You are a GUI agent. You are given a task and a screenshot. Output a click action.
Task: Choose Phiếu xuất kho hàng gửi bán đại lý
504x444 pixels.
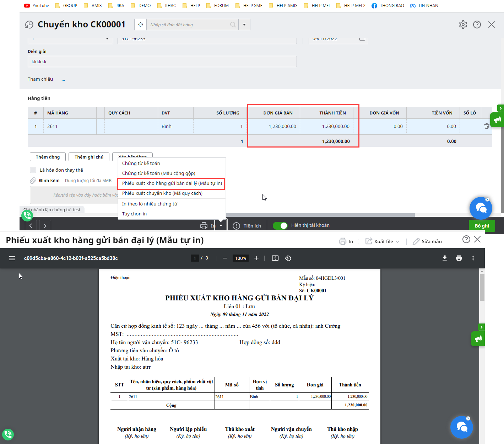tap(172, 183)
